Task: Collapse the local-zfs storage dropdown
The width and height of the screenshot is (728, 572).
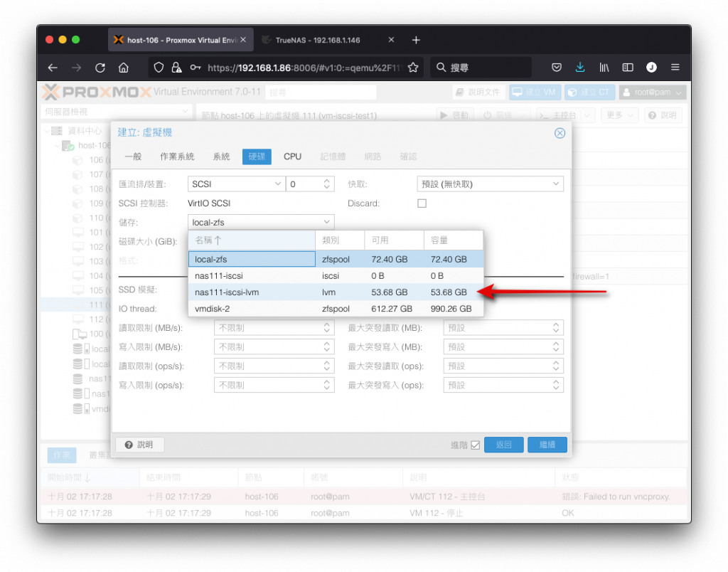Action: coord(326,222)
